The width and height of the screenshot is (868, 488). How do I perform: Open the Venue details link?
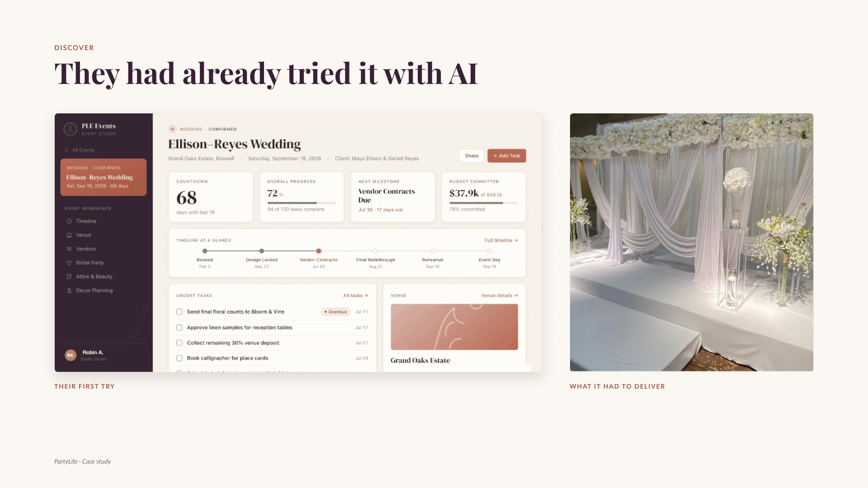click(x=500, y=296)
